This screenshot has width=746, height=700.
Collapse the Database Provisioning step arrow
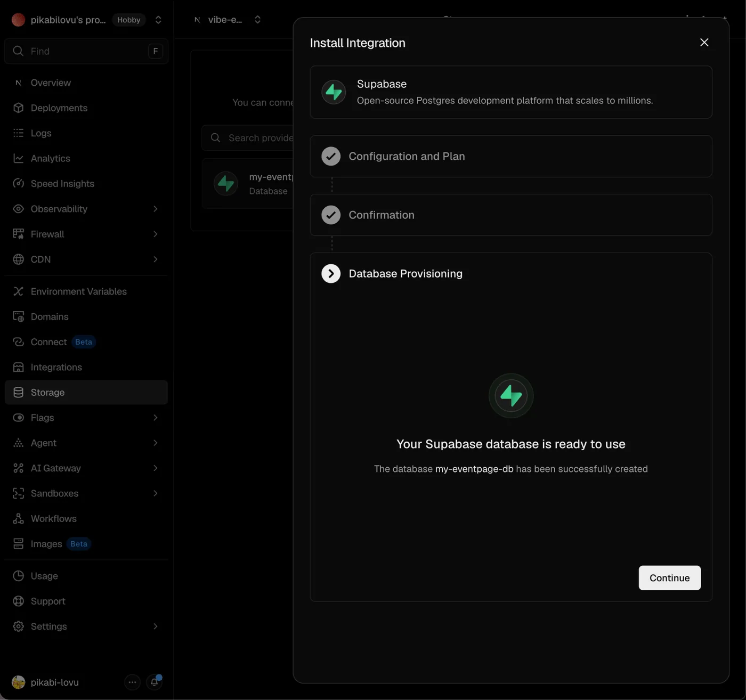pyautogui.click(x=331, y=273)
